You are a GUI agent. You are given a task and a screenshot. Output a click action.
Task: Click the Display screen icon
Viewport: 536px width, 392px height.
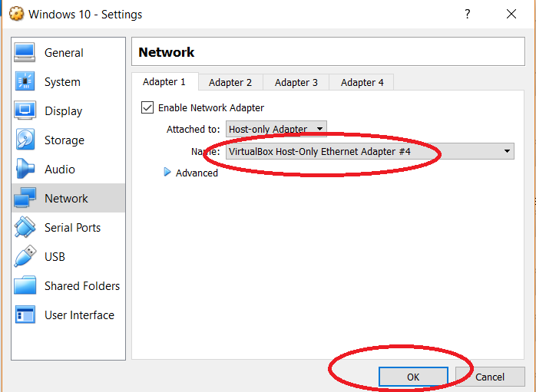click(x=25, y=110)
